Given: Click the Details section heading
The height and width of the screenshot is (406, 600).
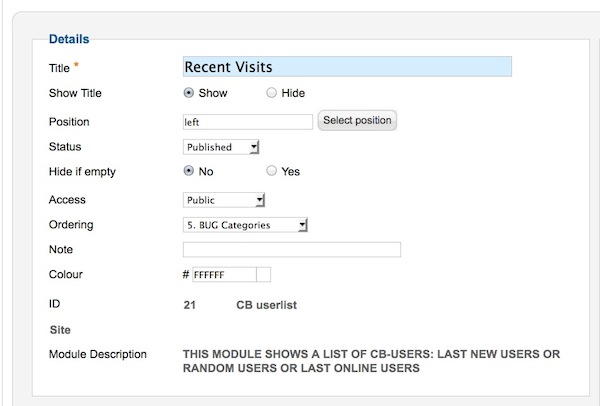Looking at the screenshot, I should click(69, 39).
